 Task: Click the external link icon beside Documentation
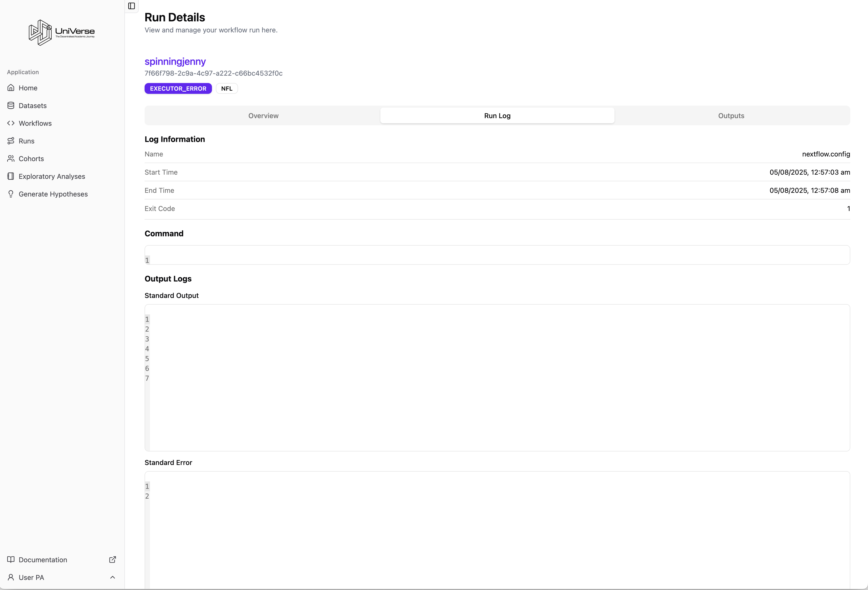coord(112,559)
